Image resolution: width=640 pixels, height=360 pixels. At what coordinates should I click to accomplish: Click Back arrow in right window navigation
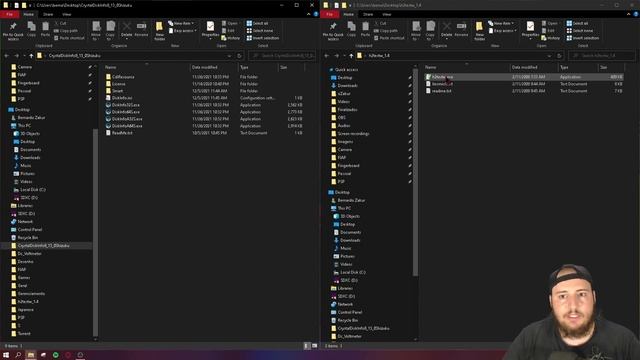[x=327, y=56]
